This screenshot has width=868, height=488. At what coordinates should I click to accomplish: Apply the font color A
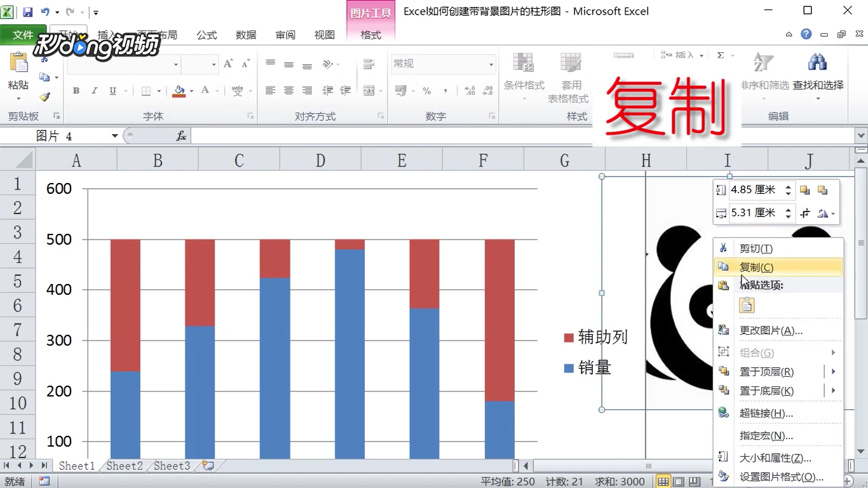[205, 91]
